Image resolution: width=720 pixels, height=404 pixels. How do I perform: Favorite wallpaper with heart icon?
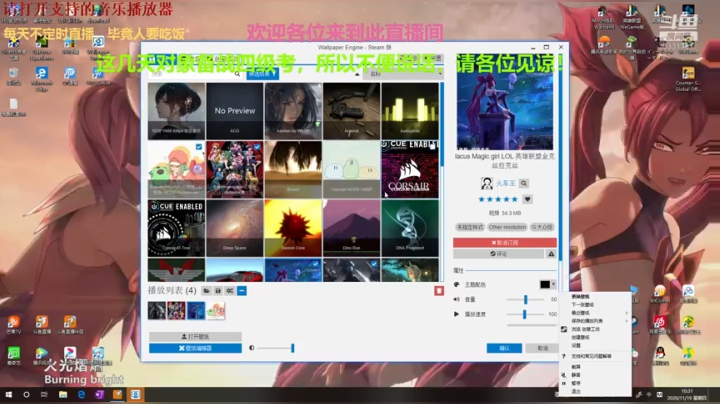pyautogui.click(x=528, y=199)
